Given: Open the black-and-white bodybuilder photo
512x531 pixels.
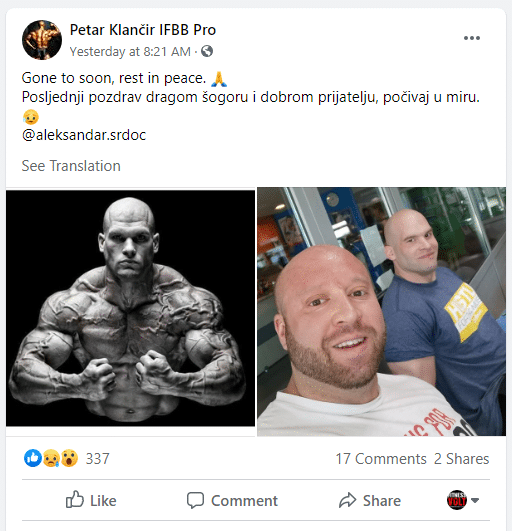Looking at the screenshot, I should pyautogui.click(x=130, y=308).
